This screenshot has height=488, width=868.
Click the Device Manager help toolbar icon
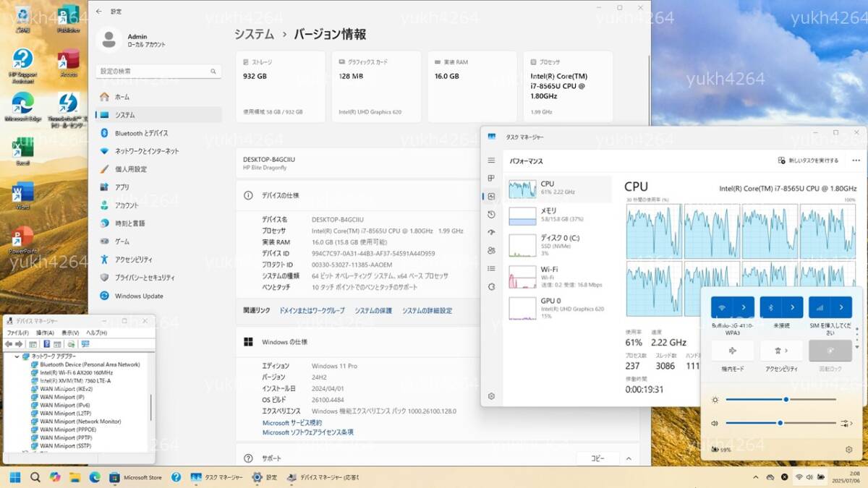pyautogui.click(x=46, y=344)
